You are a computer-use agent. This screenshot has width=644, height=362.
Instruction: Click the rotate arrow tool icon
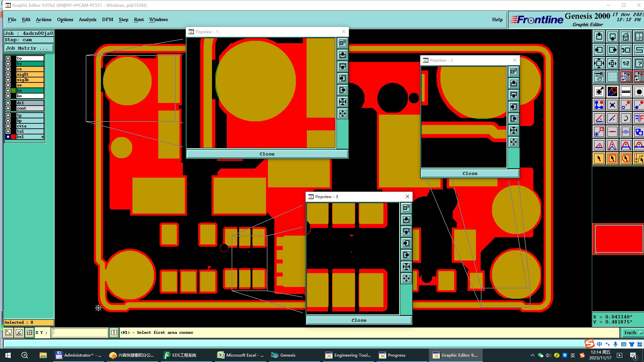626,118
